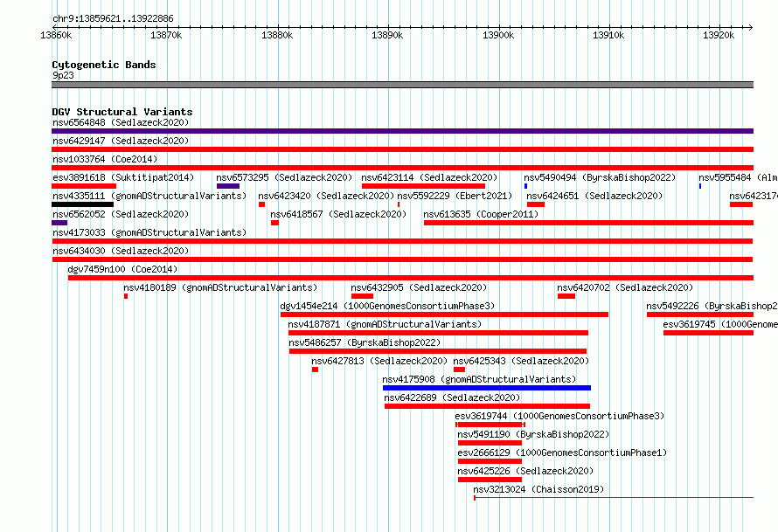
Task: Click the blue nsv4175908 gnomAD bar
Action: click(487, 388)
